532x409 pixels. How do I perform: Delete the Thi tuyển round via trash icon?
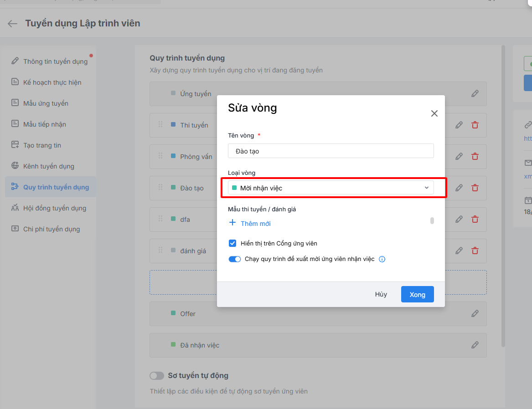pos(475,125)
